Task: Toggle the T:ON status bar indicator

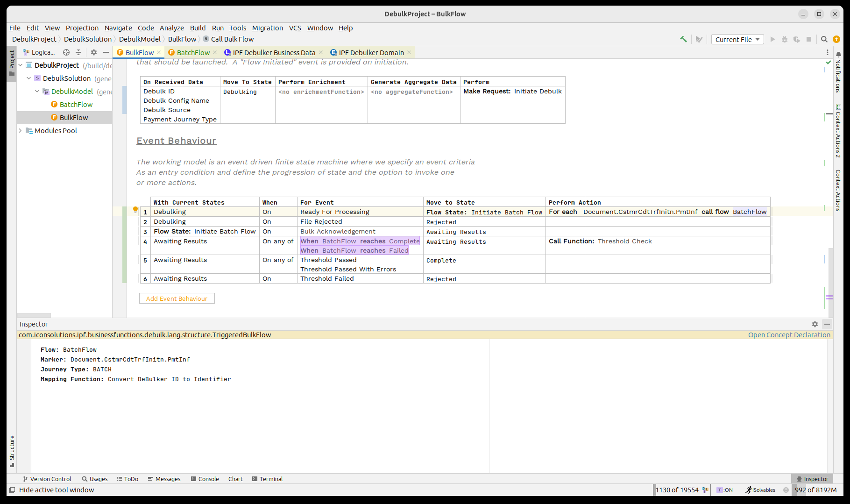Action: click(x=725, y=490)
